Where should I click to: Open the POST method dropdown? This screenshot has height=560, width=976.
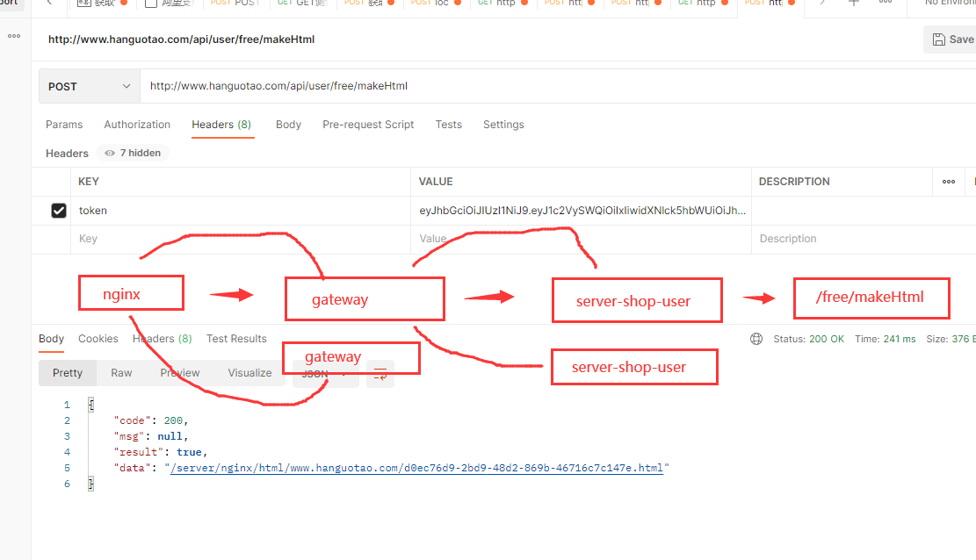[x=90, y=87]
